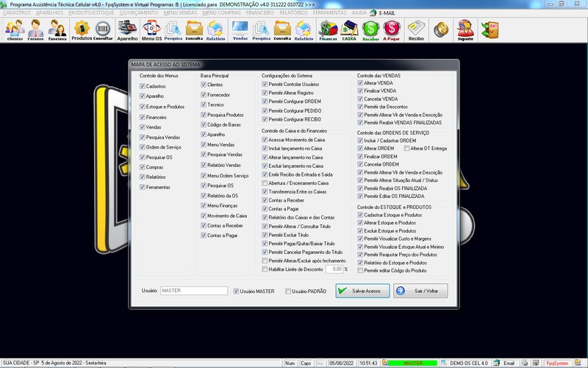Open the RELATÓRIOS menu

pyautogui.click(x=293, y=13)
